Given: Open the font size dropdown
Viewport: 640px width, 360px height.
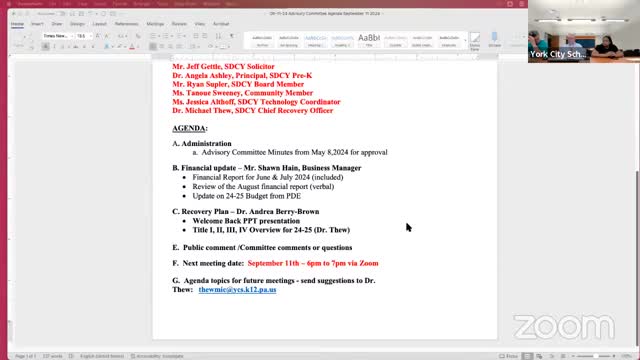Looking at the screenshot, I should 84,36.
